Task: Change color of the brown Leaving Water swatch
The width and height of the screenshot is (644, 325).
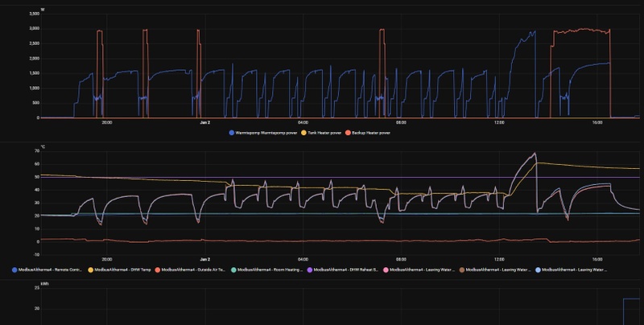Action: (x=462, y=270)
